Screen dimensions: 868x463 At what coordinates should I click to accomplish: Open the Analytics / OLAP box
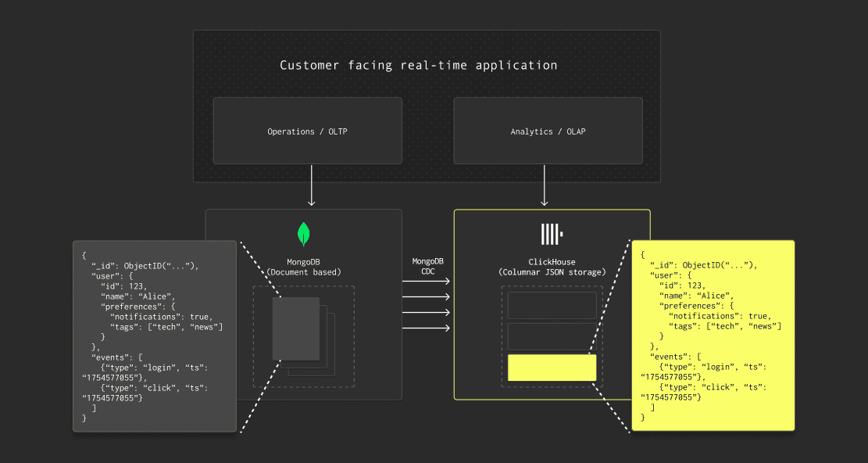pyautogui.click(x=548, y=131)
